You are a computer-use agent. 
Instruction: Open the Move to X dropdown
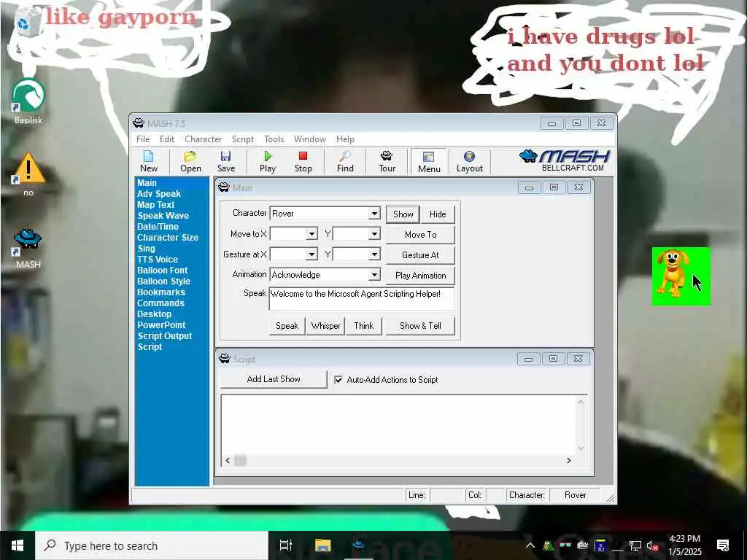point(311,234)
